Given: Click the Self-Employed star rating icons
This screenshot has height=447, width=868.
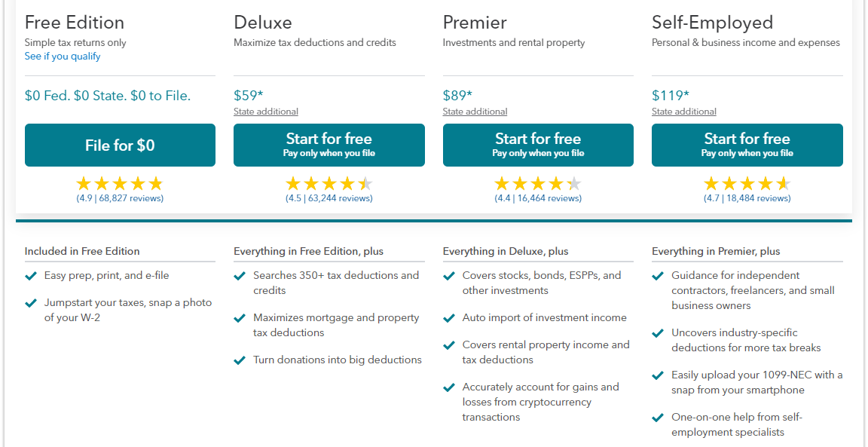Looking at the screenshot, I should [747, 183].
